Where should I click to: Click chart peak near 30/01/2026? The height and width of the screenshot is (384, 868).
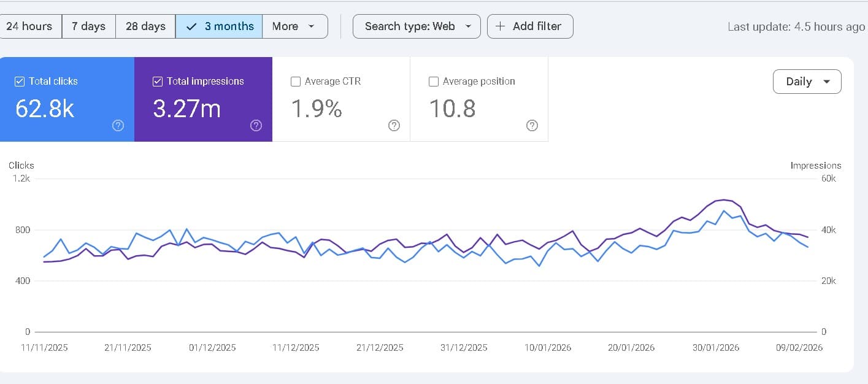click(724, 200)
